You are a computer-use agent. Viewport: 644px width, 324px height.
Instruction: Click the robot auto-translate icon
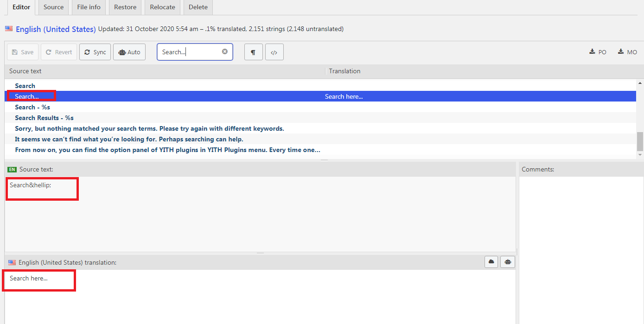tap(508, 262)
